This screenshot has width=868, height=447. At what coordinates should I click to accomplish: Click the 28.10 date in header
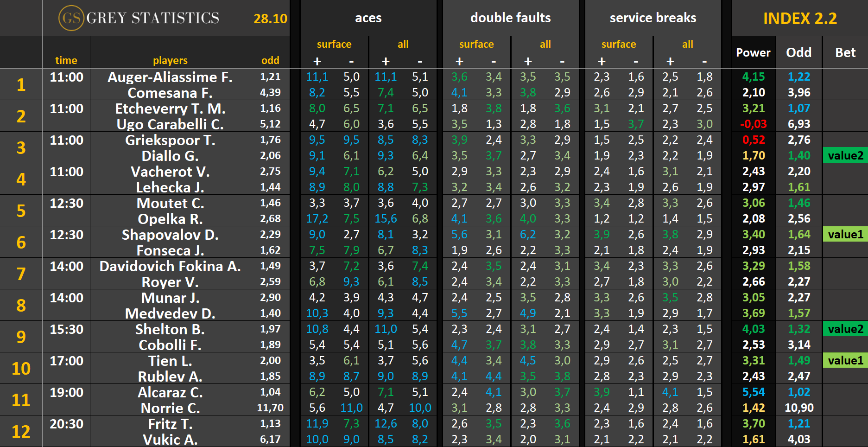click(x=270, y=19)
